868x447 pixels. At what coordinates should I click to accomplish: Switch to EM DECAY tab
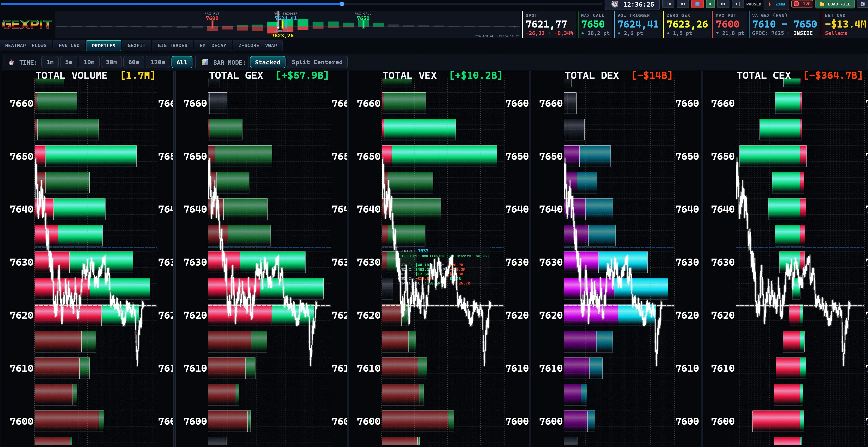[213, 46]
